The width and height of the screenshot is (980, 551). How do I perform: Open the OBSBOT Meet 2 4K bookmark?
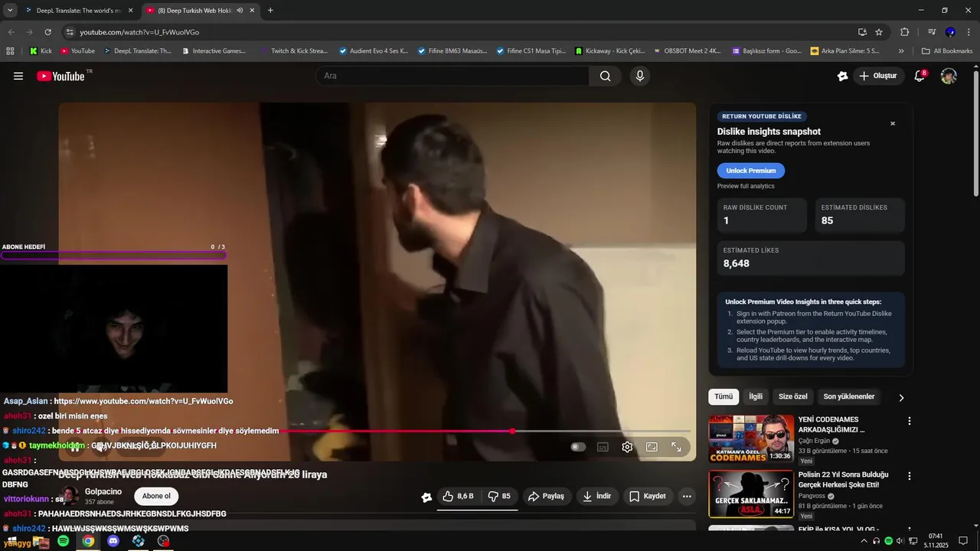point(687,51)
